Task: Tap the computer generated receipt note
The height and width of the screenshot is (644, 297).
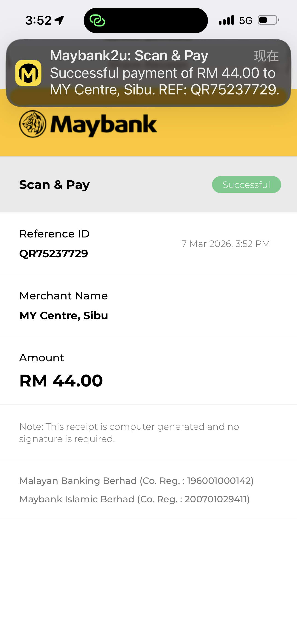Action: 129,433
